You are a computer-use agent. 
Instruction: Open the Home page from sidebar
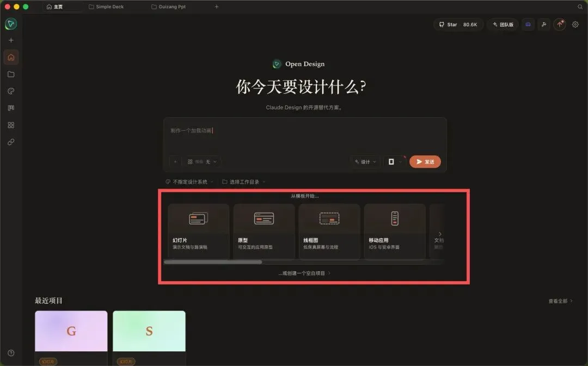(x=11, y=57)
